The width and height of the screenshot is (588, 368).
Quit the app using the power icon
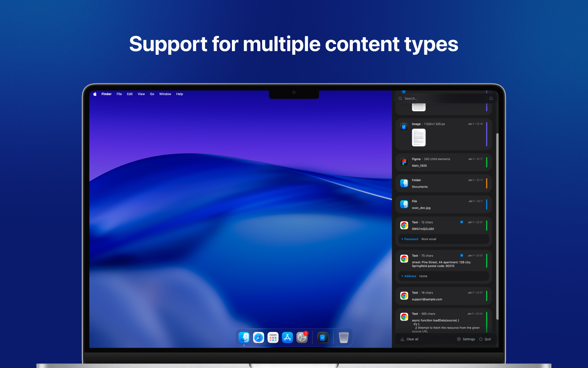(480, 339)
